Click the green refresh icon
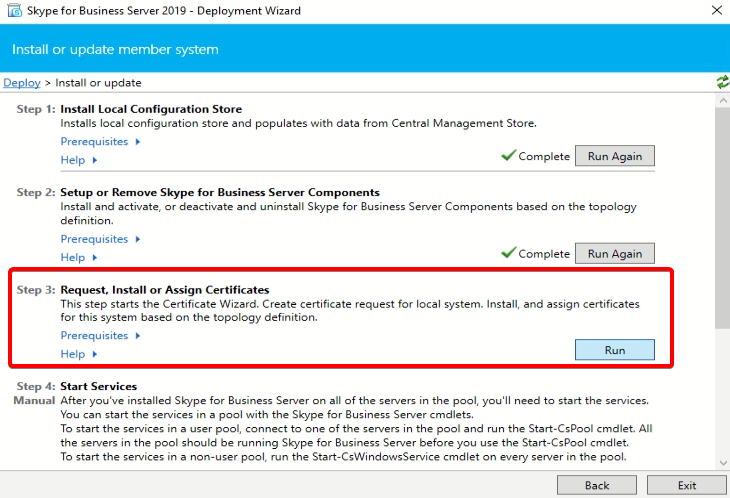This screenshot has width=730, height=498. (x=722, y=83)
